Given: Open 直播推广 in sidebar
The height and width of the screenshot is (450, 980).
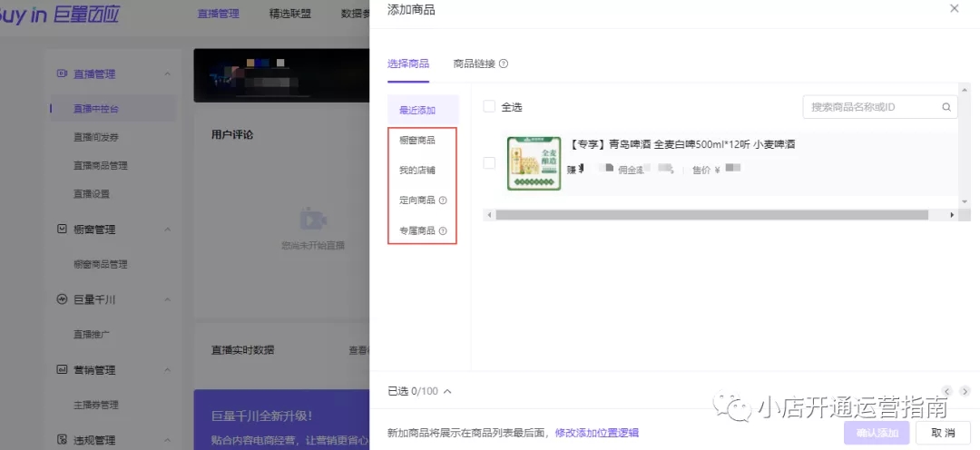Looking at the screenshot, I should coord(92,335).
